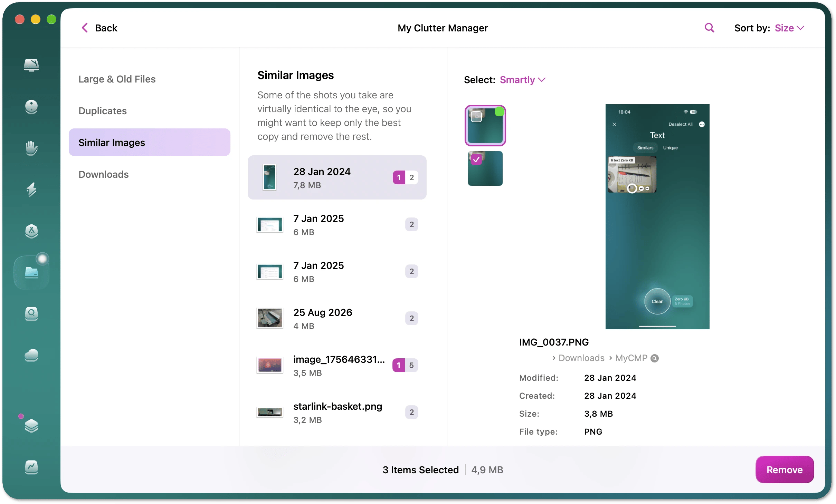This screenshot has height=504, width=836.
Task: Select Similar Images section
Action: click(150, 142)
